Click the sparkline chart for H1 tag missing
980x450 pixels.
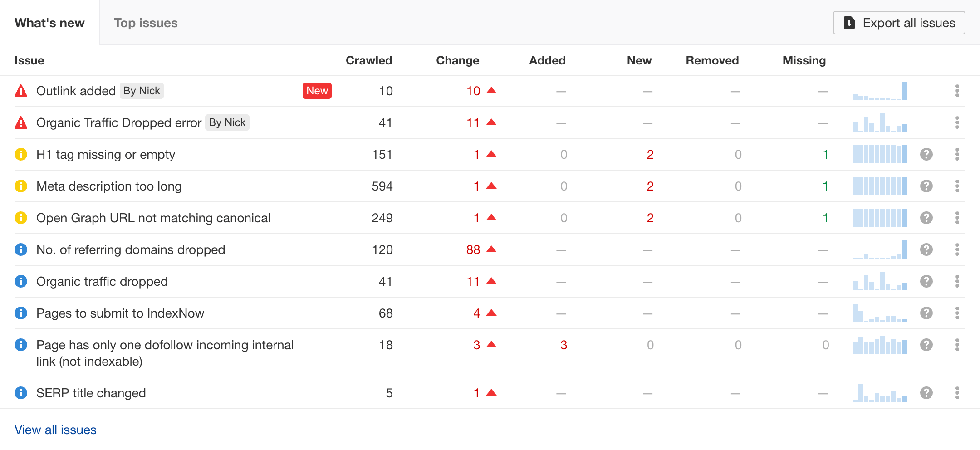[x=879, y=154]
